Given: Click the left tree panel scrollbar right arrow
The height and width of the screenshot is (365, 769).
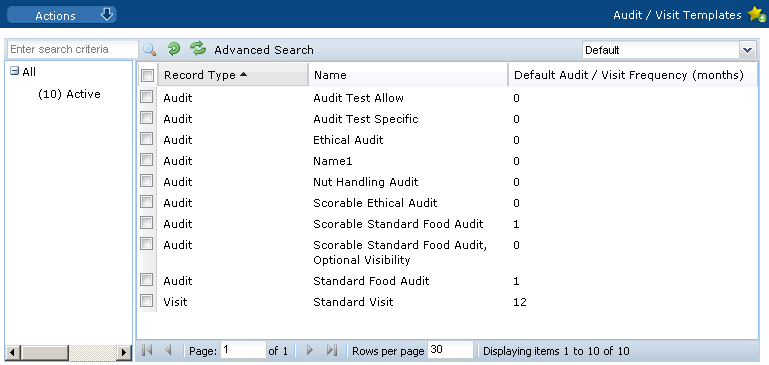Looking at the screenshot, I should click(x=124, y=352).
